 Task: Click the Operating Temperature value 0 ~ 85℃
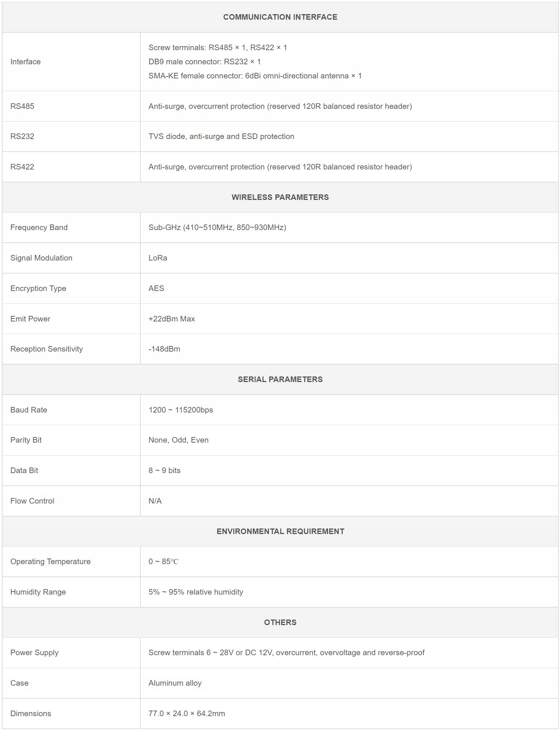coord(163,562)
